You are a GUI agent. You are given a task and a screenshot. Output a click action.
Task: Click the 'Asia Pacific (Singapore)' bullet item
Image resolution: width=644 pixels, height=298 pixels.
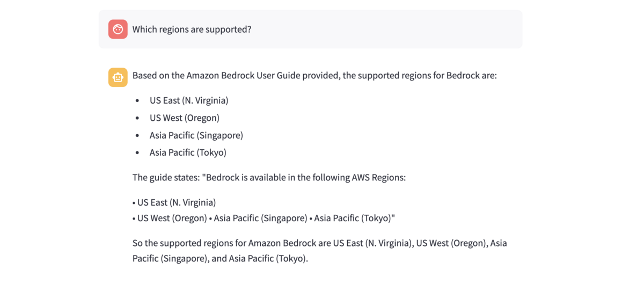click(x=196, y=135)
